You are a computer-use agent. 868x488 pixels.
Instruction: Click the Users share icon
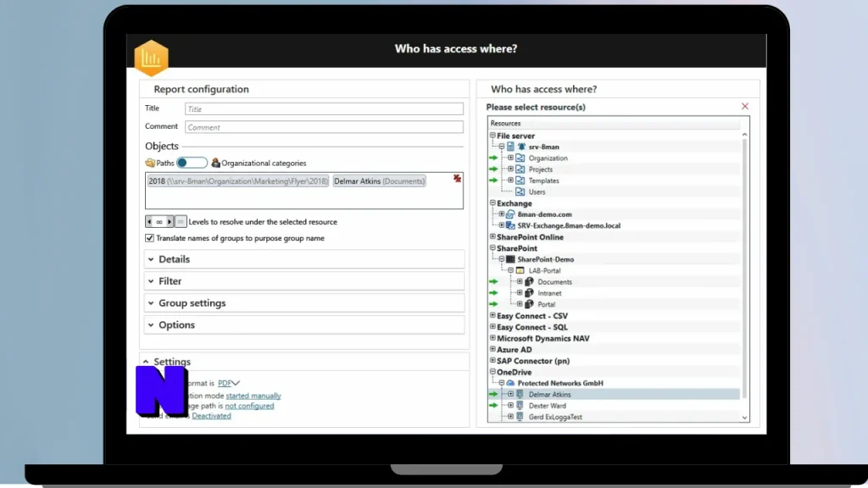[x=520, y=192]
